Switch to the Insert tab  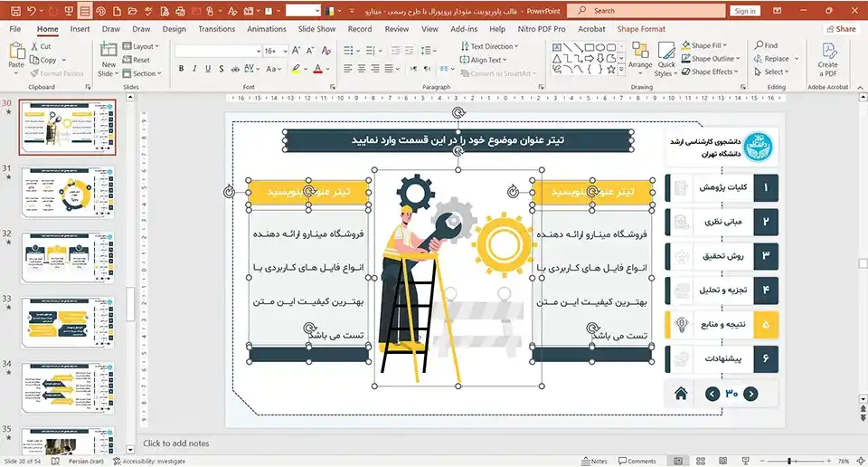(x=80, y=29)
